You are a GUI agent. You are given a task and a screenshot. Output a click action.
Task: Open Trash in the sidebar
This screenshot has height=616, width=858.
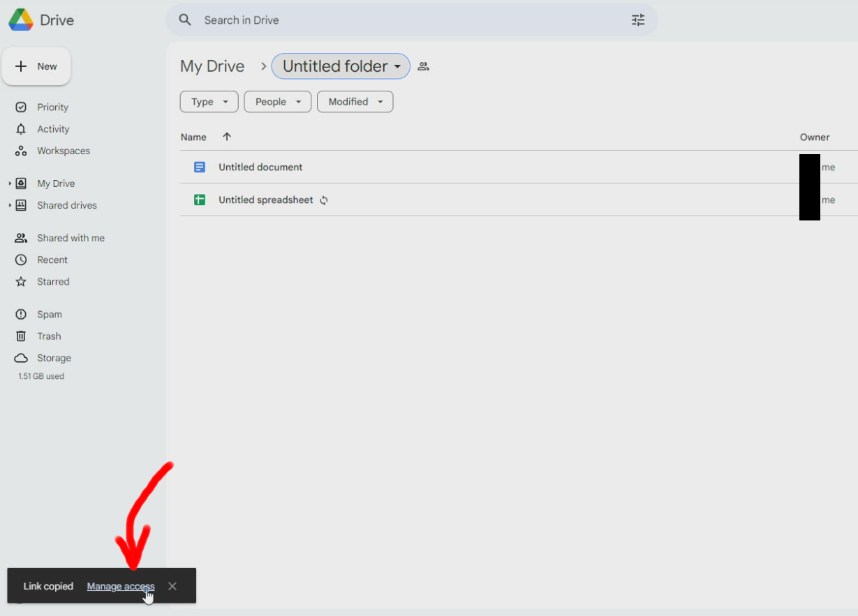click(49, 336)
